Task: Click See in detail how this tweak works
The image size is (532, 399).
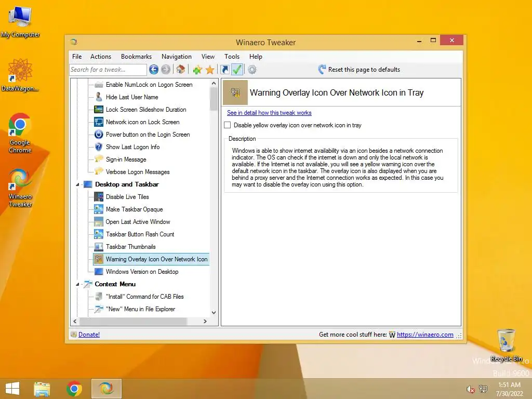Action: [269, 113]
